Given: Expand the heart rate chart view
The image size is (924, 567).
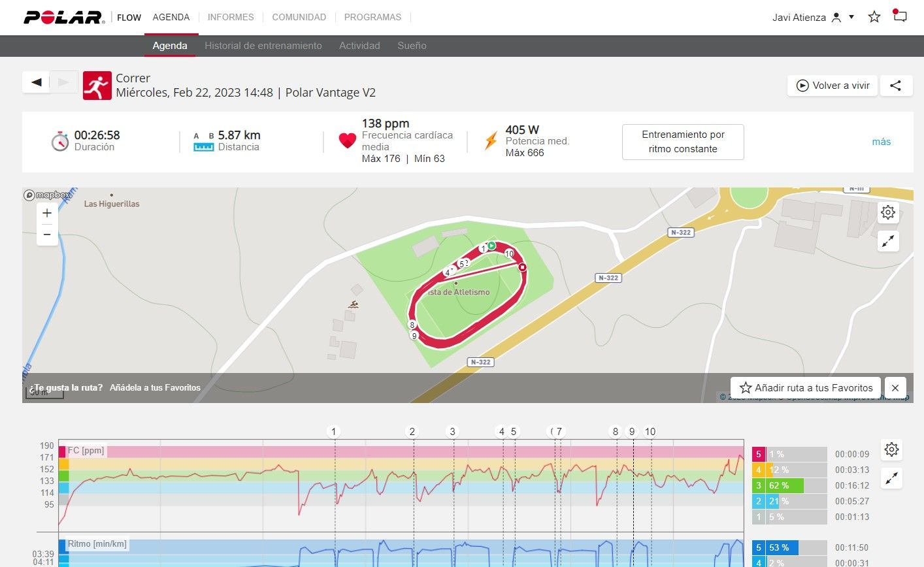Looking at the screenshot, I should [891, 478].
